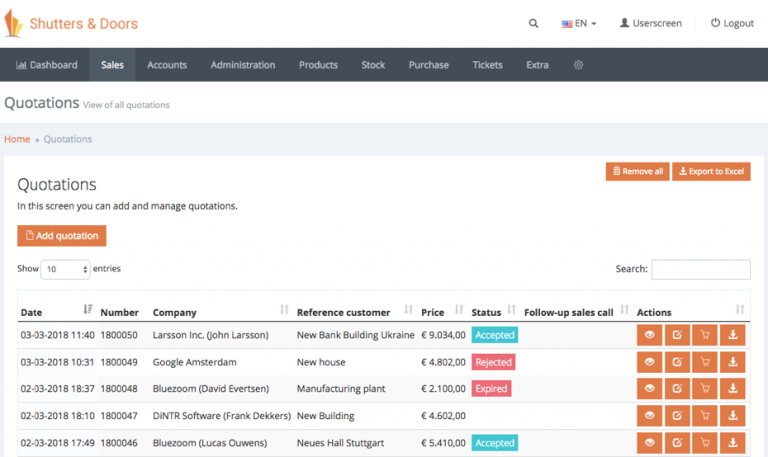Open the Accounts menu
This screenshot has width=768, height=457.
point(167,65)
